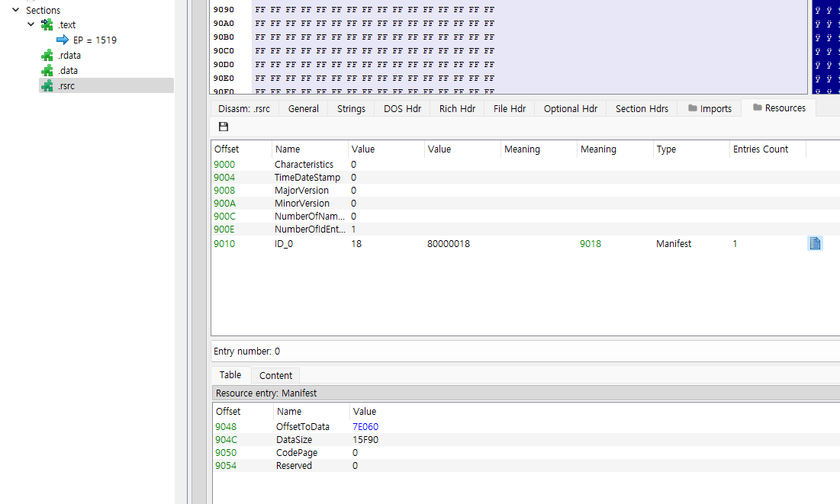Switch to the Content tab
Viewport: 840px width, 504px height.
coord(275,375)
